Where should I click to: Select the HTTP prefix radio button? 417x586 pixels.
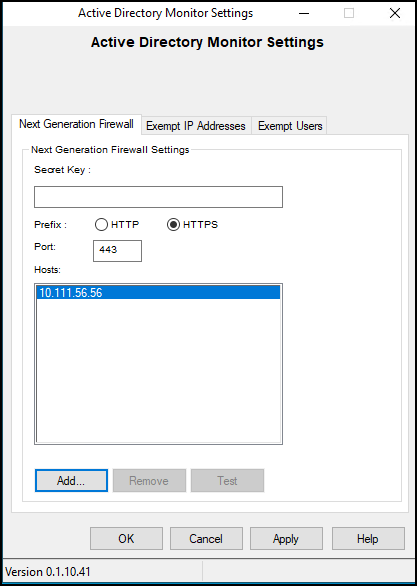click(102, 225)
